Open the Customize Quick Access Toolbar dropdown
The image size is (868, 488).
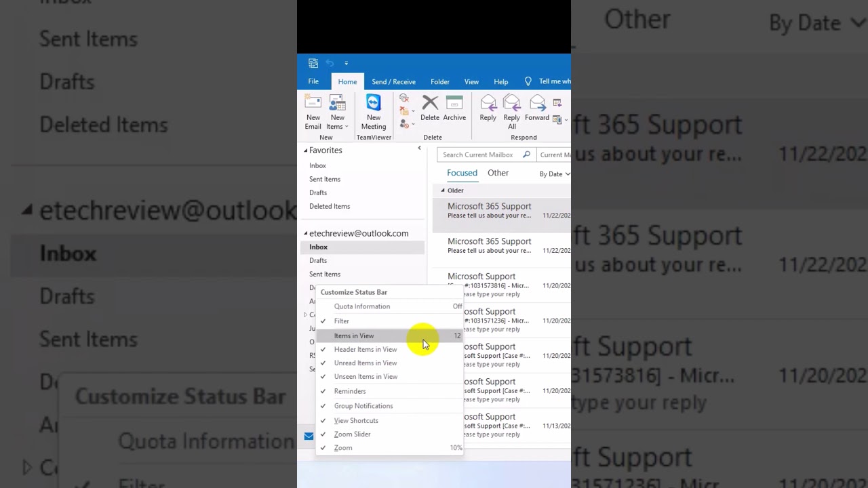click(x=346, y=63)
